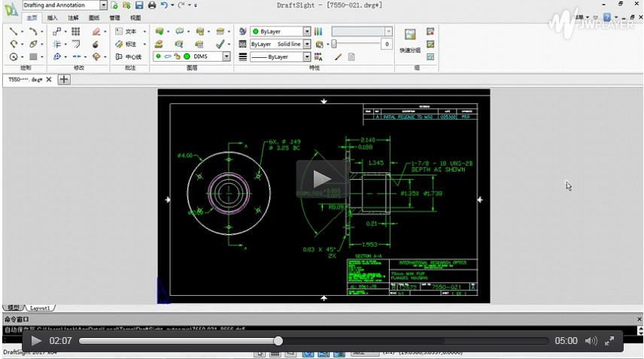The height and width of the screenshot is (359, 644).
Task: Select the Line draw tool
Action: (14, 32)
